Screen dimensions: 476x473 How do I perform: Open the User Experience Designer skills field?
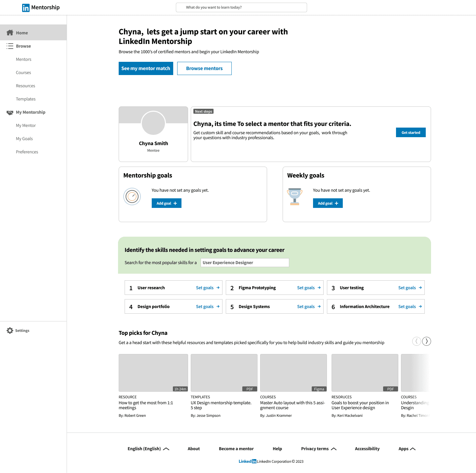coord(245,262)
